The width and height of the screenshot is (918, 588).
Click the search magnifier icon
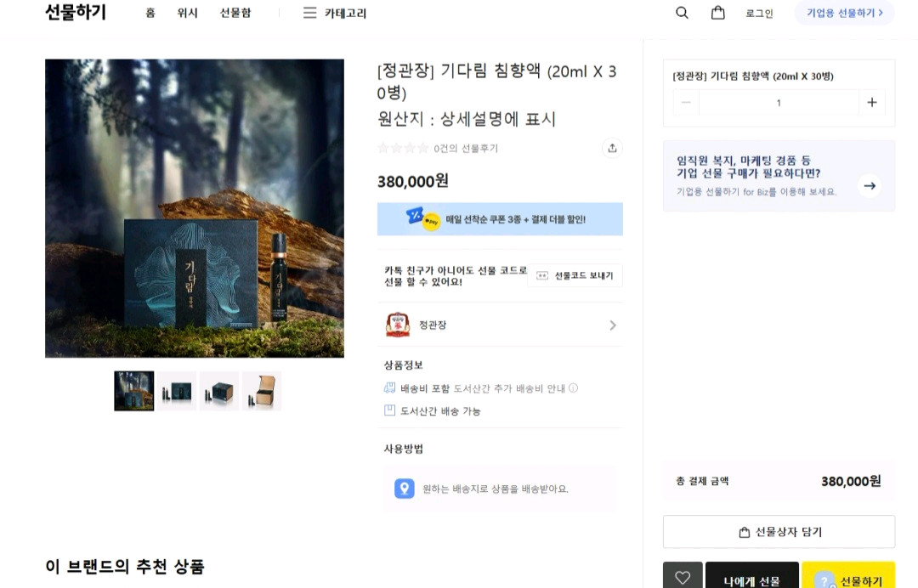tap(682, 13)
